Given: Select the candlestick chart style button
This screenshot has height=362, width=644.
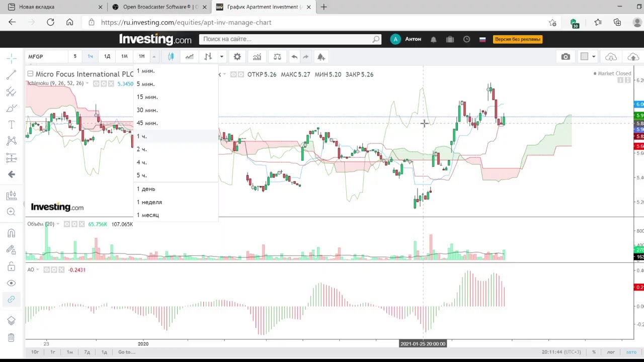Looking at the screenshot, I should 171,57.
